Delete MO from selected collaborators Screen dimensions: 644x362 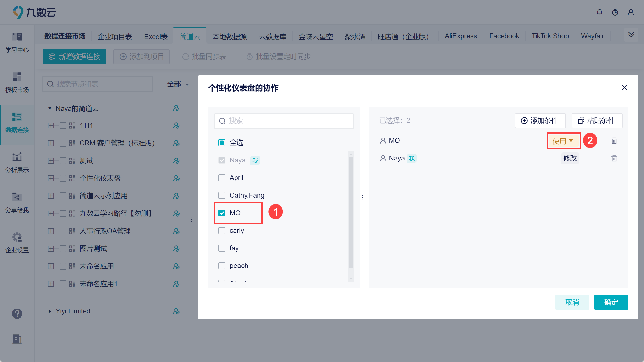[614, 141]
